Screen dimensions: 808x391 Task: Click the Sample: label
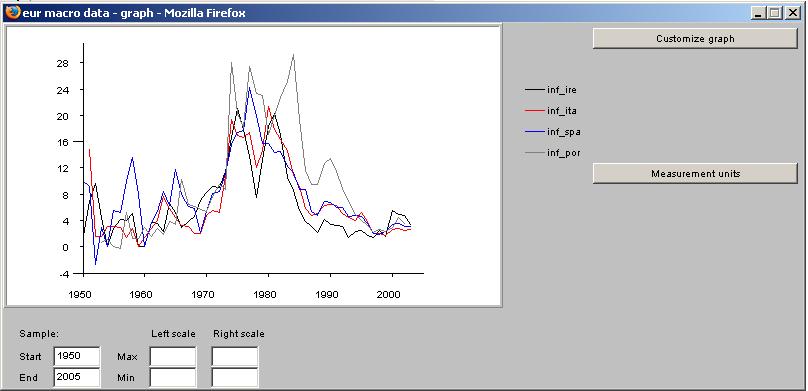click(39, 334)
